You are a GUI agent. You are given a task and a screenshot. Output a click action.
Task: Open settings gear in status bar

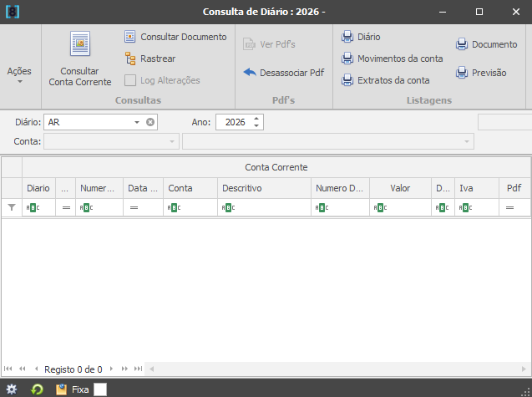[x=12, y=389]
